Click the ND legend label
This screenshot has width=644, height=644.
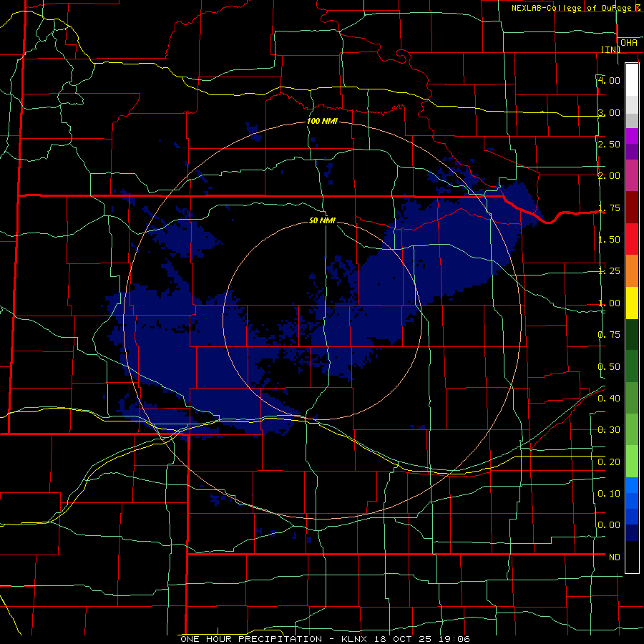point(615,557)
